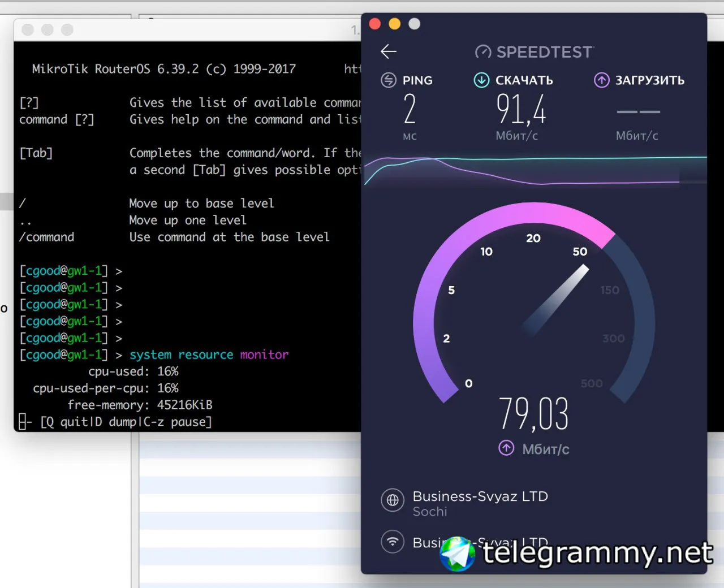Click the Мбит/с unit under 91,4
The image size is (724, 588).
517,136
